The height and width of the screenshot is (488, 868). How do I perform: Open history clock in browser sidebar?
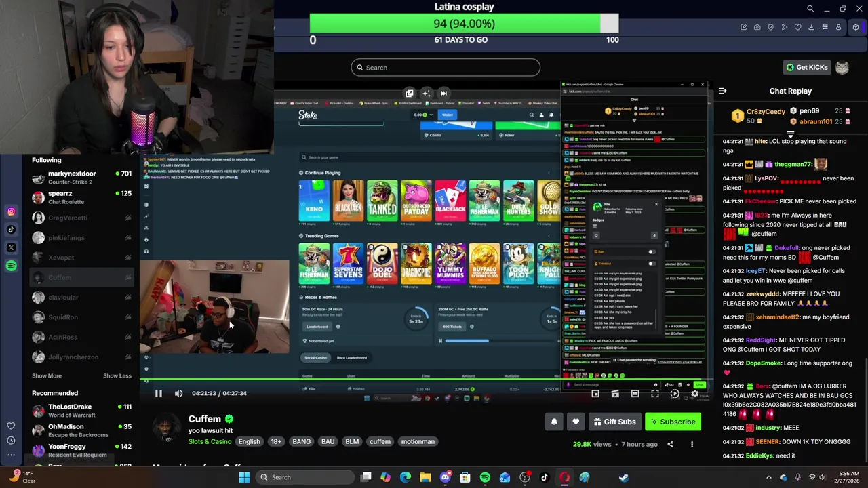pos(11,440)
